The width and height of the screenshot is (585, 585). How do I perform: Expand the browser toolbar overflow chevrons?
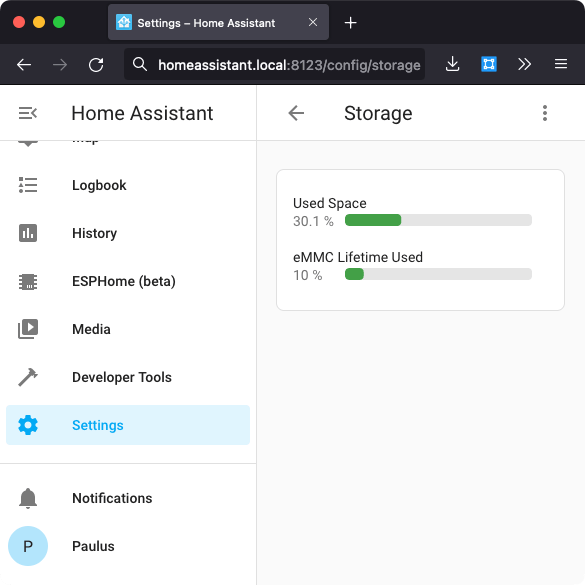click(524, 64)
